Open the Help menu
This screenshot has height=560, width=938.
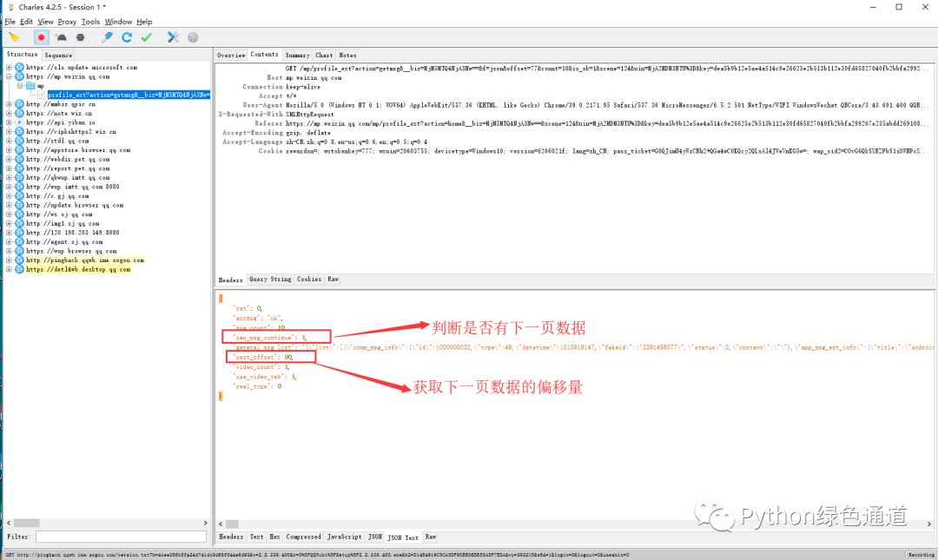[144, 22]
